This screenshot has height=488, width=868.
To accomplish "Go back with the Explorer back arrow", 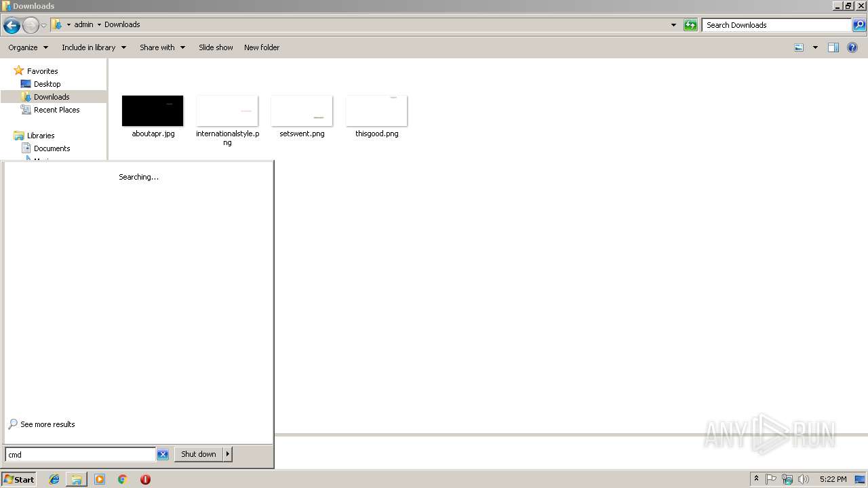I will (x=12, y=26).
